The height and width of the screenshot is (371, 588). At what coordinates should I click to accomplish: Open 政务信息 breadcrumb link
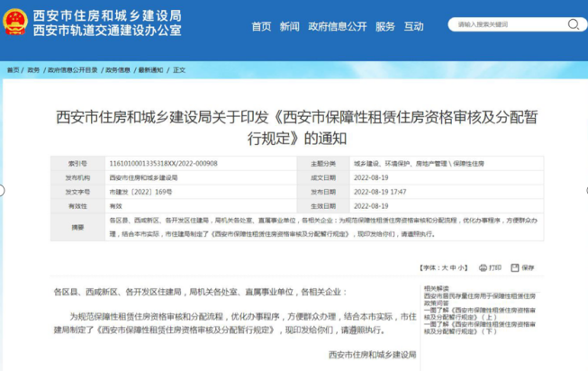pyautogui.click(x=118, y=70)
